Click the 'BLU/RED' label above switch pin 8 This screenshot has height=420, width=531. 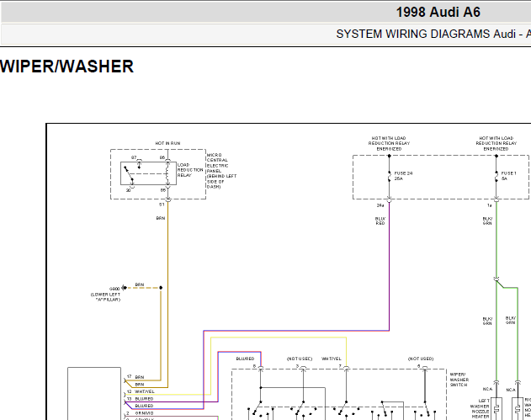245,359
